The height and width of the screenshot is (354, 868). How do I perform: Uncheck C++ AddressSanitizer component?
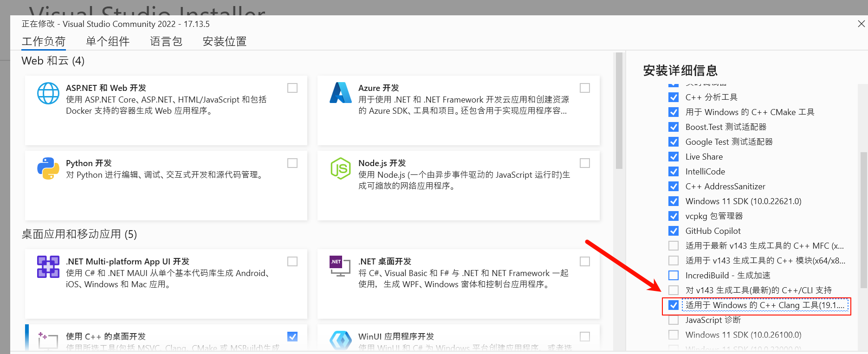pyautogui.click(x=674, y=187)
